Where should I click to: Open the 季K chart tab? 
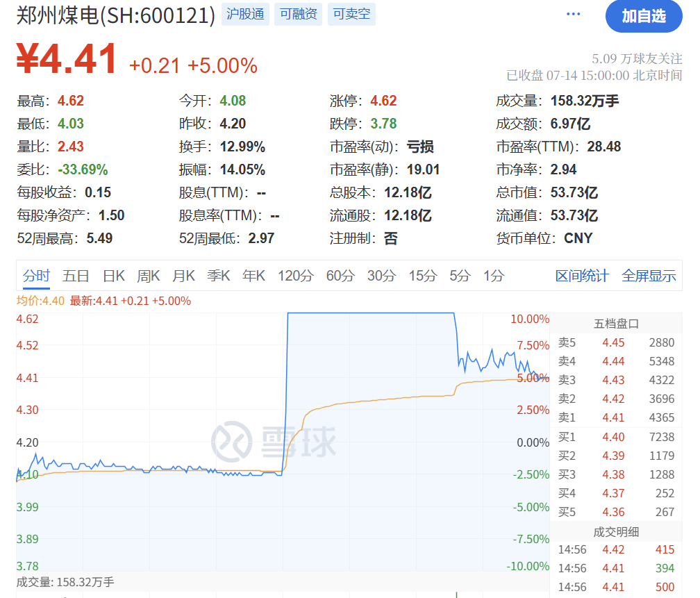[218, 276]
